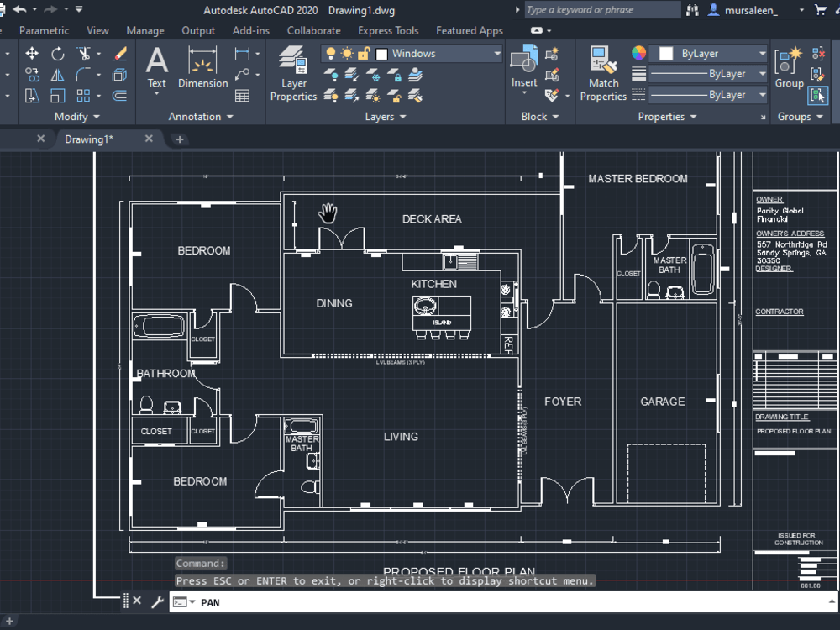Toggle lock icon for Windows layer

coord(364,53)
